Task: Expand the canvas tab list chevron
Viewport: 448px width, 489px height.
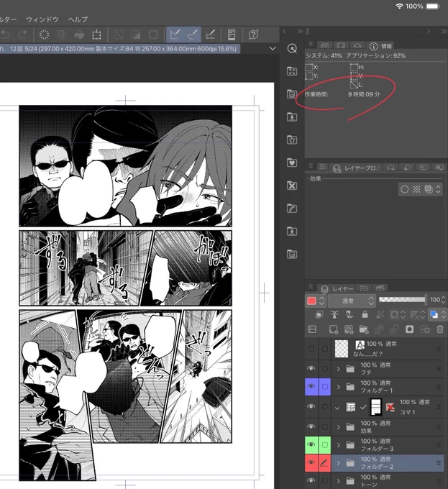Action: (x=273, y=49)
